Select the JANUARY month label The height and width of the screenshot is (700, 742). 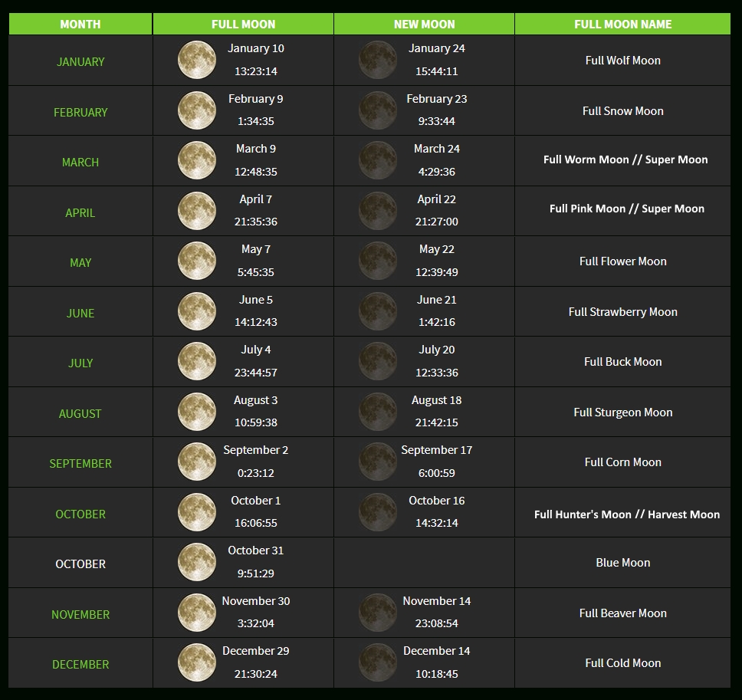click(x=80, y=62)
